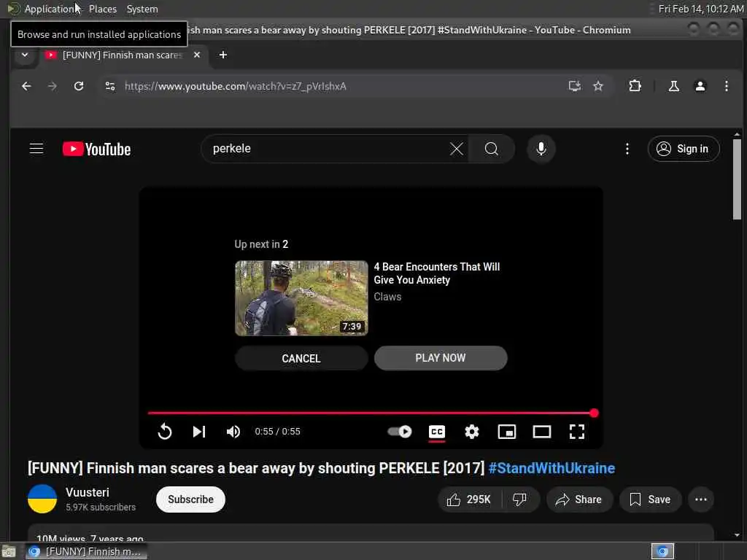
Task: Click PLAY NOW for the next video
Action: point(441,358)
